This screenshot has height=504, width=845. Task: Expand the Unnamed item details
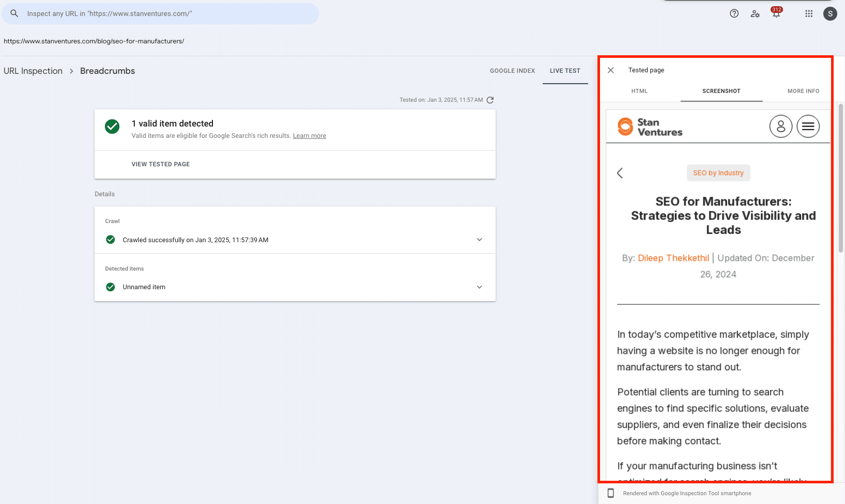coord(479,287)
